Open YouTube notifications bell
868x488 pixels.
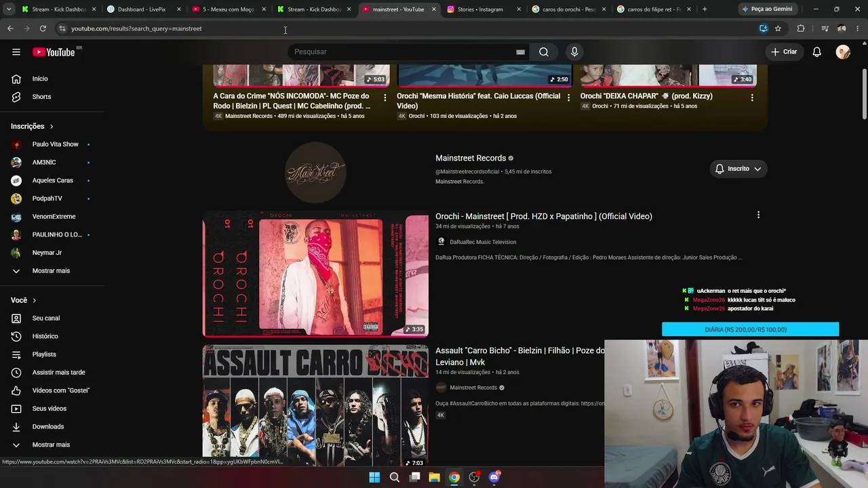(x=817, y=52)
